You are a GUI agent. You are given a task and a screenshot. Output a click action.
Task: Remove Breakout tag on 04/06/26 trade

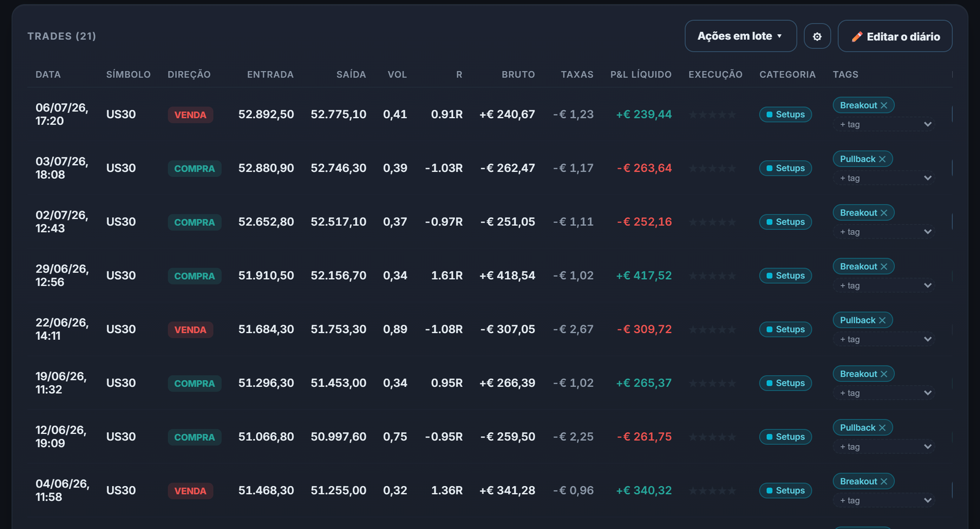[884, 481]
